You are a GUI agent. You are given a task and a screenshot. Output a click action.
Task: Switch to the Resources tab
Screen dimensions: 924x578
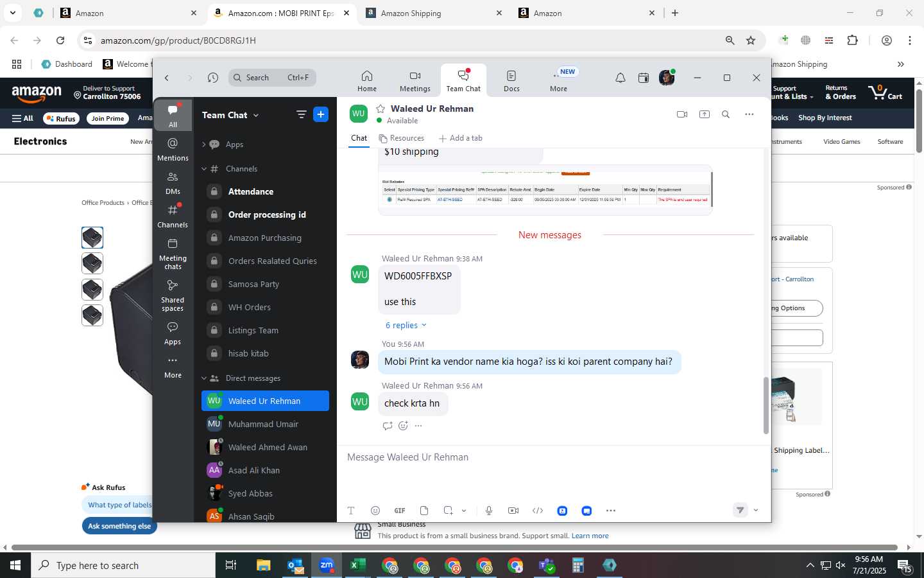pyautogui.click(x=402, y=138)
